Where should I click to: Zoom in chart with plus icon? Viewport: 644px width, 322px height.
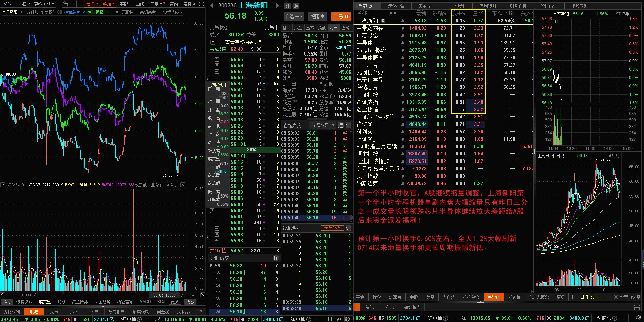click(x=73, y=4)
